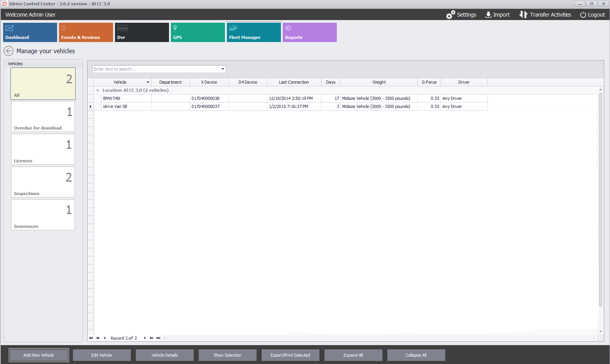Select the Inspections filter tile
Screen dimensions: 610x364
[x=43, y=182]
